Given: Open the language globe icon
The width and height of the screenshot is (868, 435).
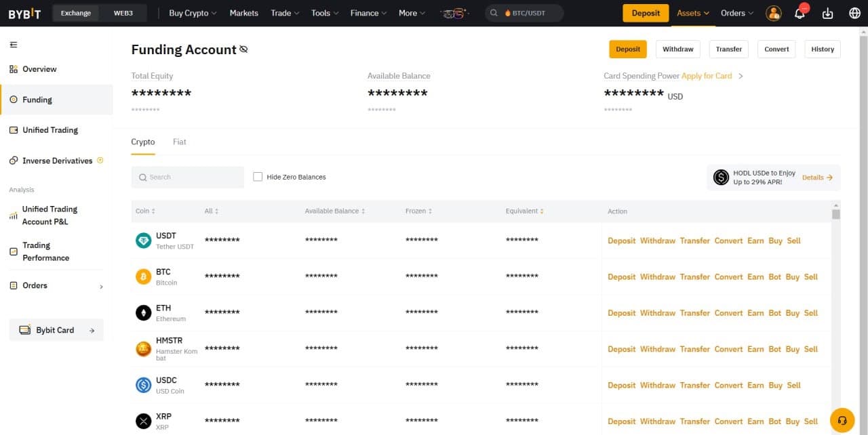Looking at the screenshot, I should [854, 13].
